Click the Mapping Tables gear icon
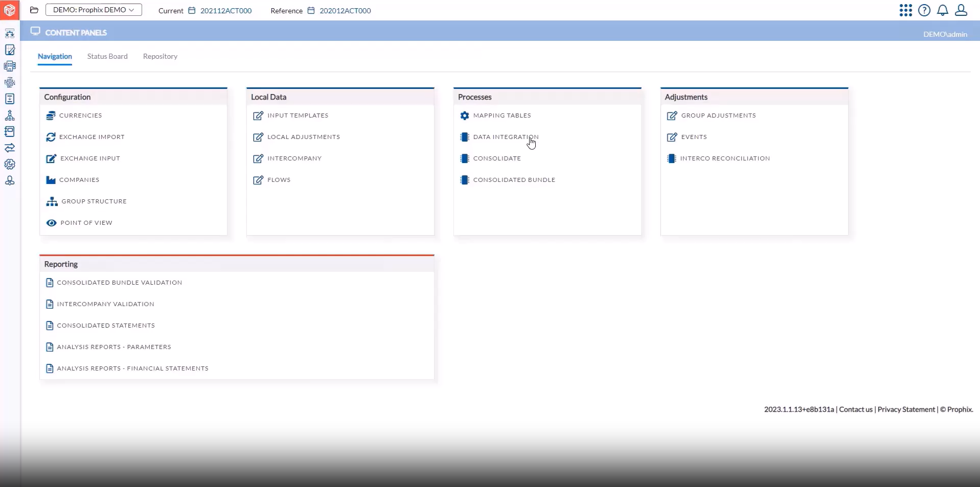This screenshot has width=980, height=487. coord(464,115)
